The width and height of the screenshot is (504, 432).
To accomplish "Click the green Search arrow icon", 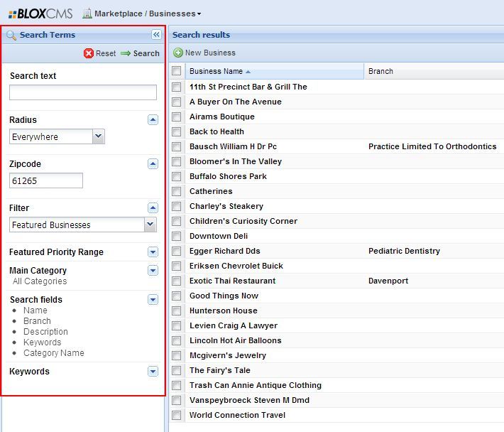I will point(126,53).
